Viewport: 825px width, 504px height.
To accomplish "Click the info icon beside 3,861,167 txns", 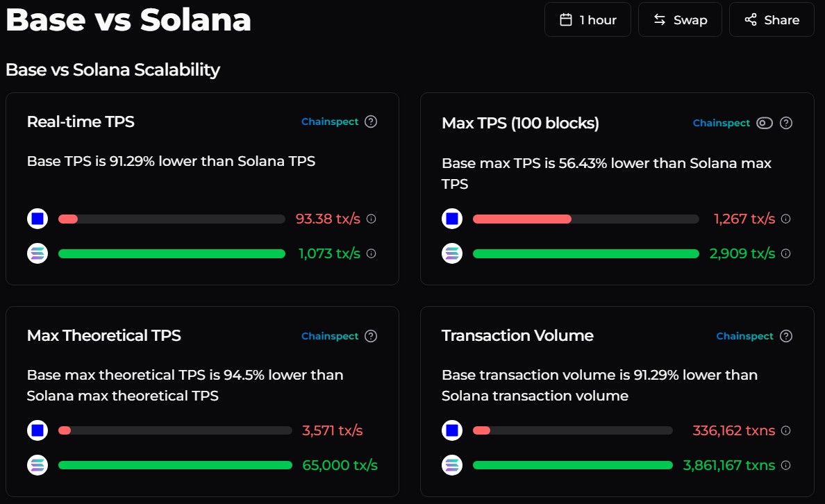I will 785,464.
